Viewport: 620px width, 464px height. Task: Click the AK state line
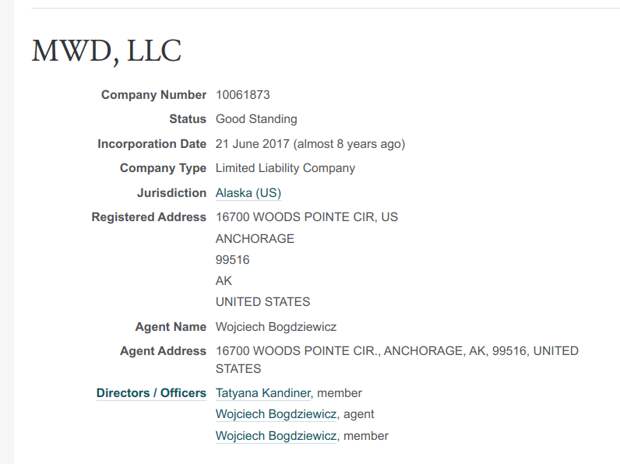(x=224, y=281)
